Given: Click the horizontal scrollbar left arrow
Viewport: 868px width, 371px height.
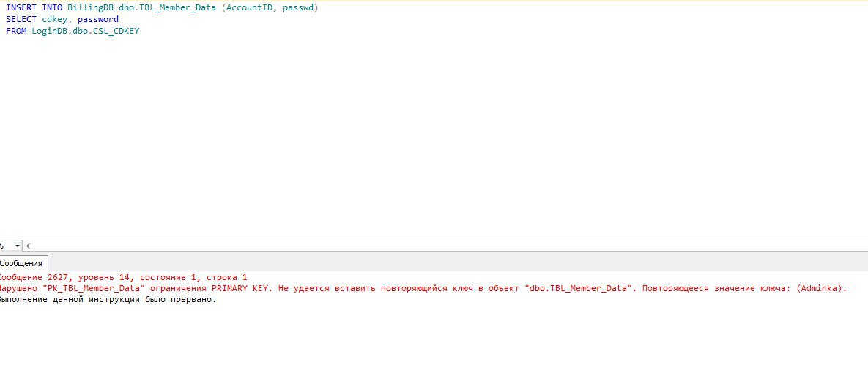Looking at the screenshot, I should click(29, 246).
